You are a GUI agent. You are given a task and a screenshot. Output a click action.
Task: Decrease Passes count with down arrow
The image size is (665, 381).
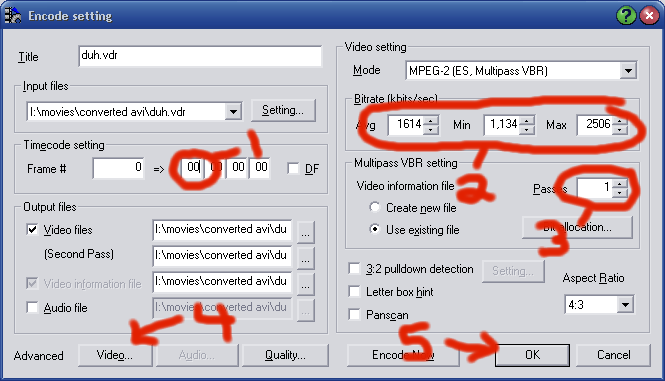[x=620, y=192]
